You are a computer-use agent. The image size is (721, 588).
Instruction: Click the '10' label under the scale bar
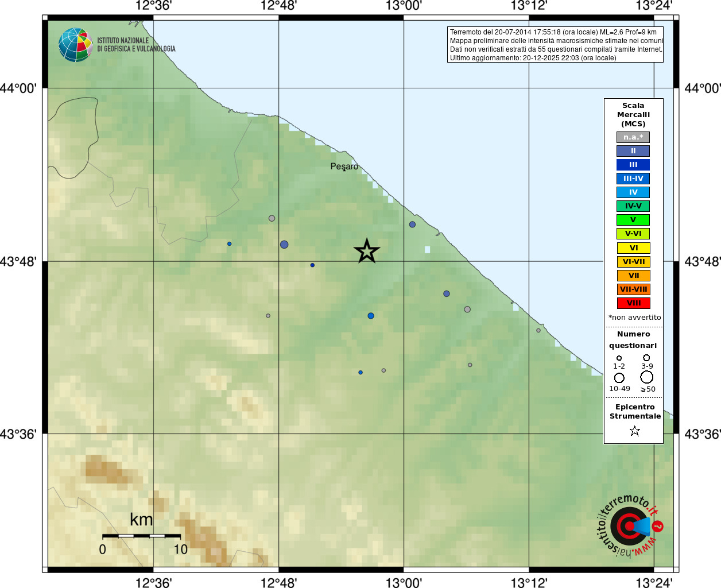[x=181, y=550]
